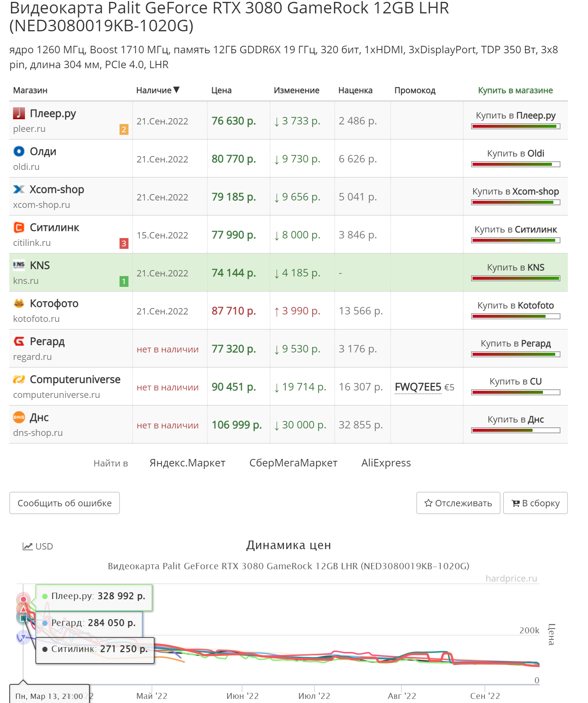Click the KNS store logo icon

point(19,265)
